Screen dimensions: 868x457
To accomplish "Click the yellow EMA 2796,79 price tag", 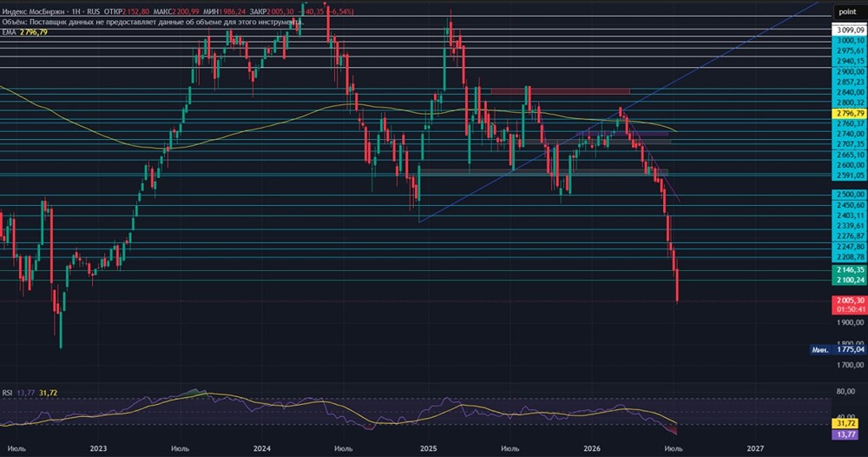I will 850,114.
